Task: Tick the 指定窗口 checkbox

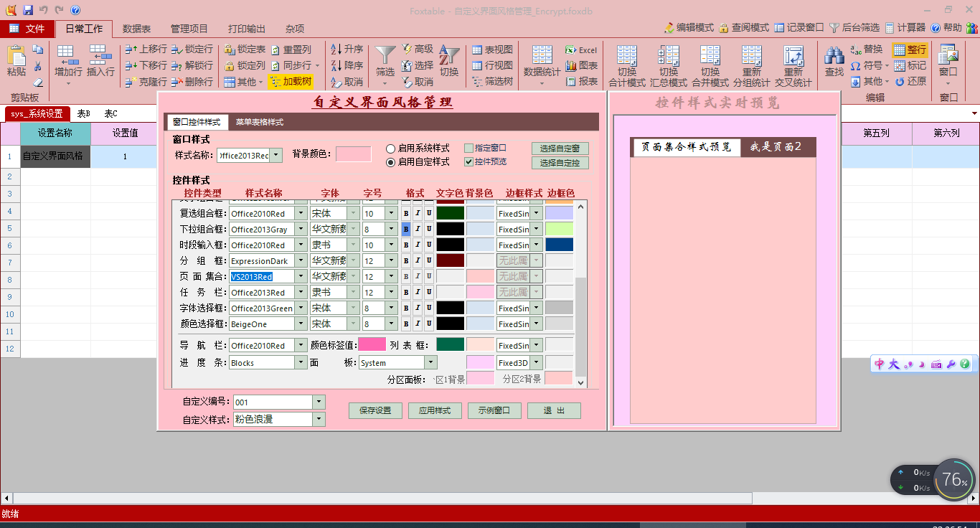Action: 469,148
